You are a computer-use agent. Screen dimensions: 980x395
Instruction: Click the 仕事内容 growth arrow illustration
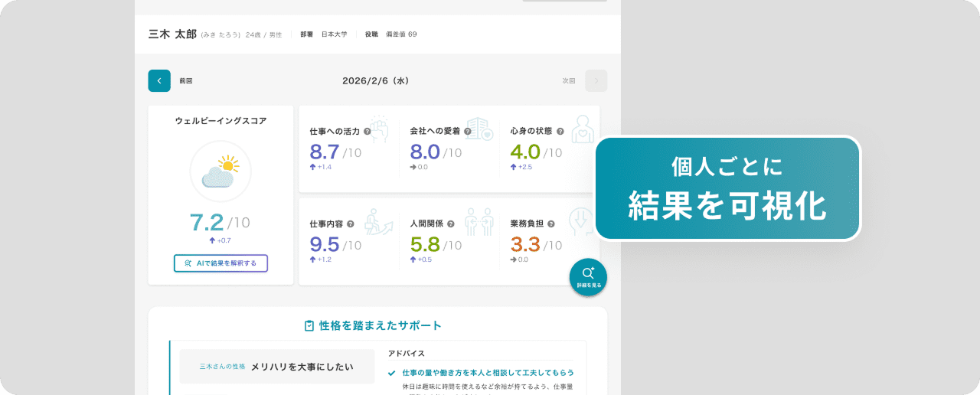378,222
